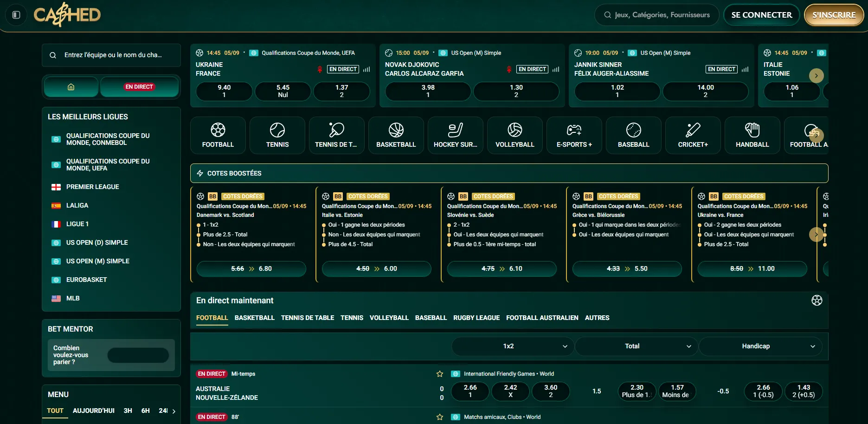Favorite the Australie vs Nouvelle-Zélande match star
Image resolution: width=868 pixels, height=424 pixels.
click(440, 374)
